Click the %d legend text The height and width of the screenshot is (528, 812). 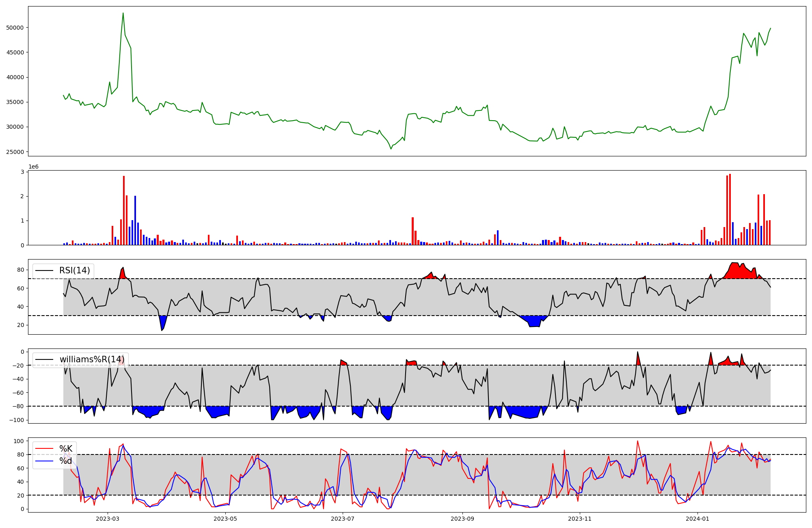click(x=66, y=461)
